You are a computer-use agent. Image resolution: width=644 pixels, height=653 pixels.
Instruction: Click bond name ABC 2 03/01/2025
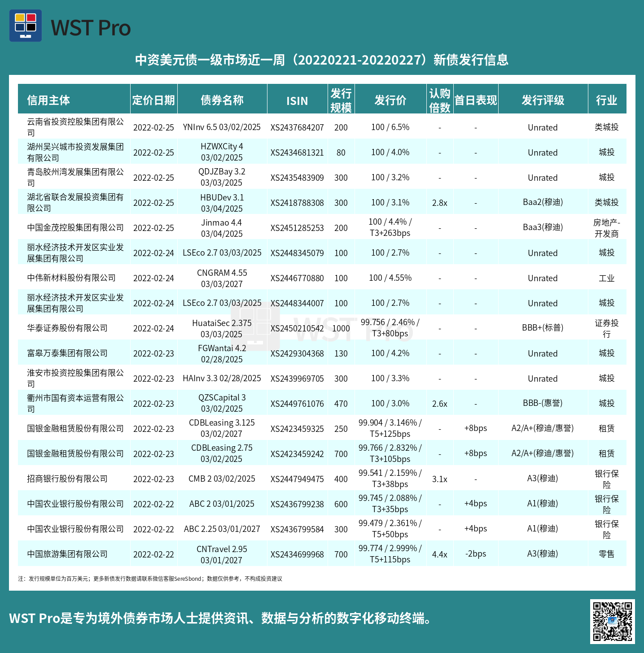click(x=222, y=504)
